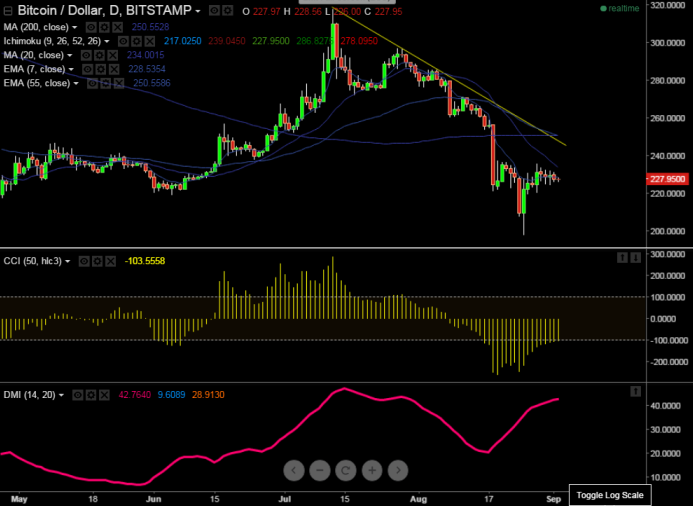Image resolution: width=693 pixels, height=506 pixels.
Task: Click the DMI value 28.9130
Action: (208, 395)
